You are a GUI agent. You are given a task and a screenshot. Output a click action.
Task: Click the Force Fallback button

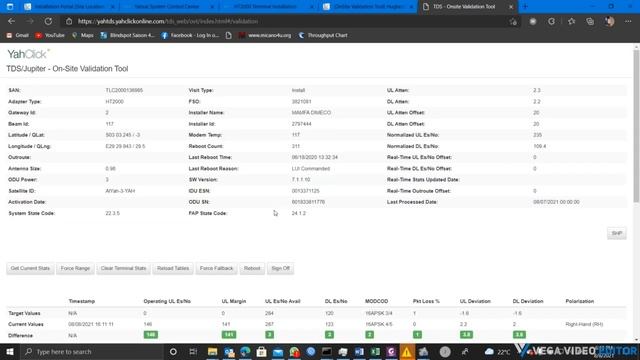click(216, 269)
